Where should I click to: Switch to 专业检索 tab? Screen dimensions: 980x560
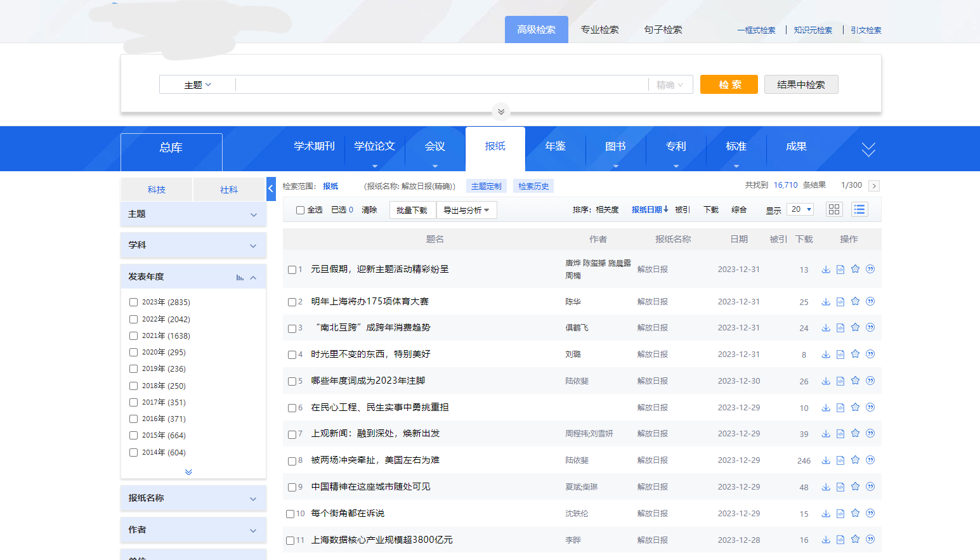599,30
